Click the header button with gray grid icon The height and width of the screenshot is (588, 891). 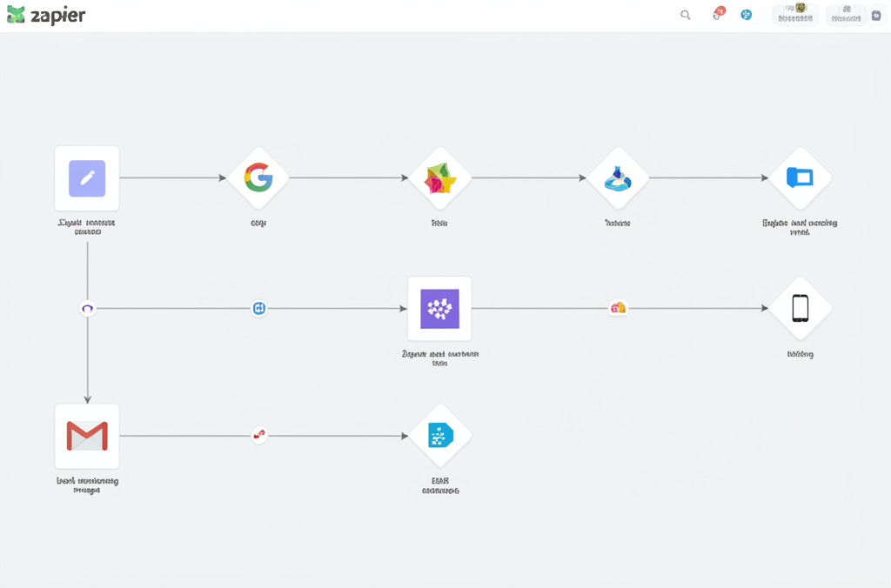(x=846, y=14)
